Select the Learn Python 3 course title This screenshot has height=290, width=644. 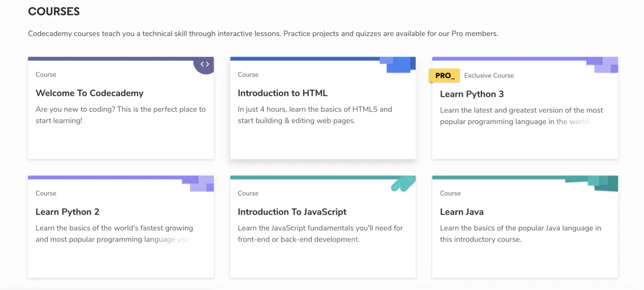(x=472, y=94)
